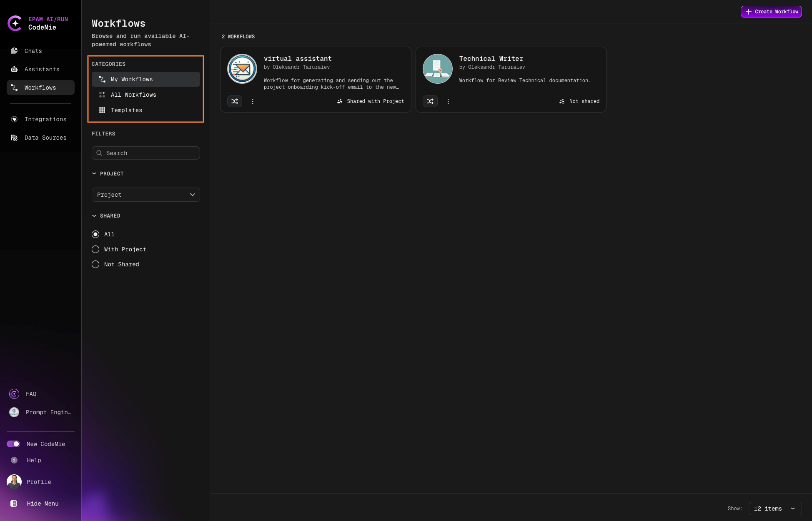Image resolution: width=812 pixels, height=521 pixels.
Task: Click the Create Workflow button
Action: coord(771,12)
